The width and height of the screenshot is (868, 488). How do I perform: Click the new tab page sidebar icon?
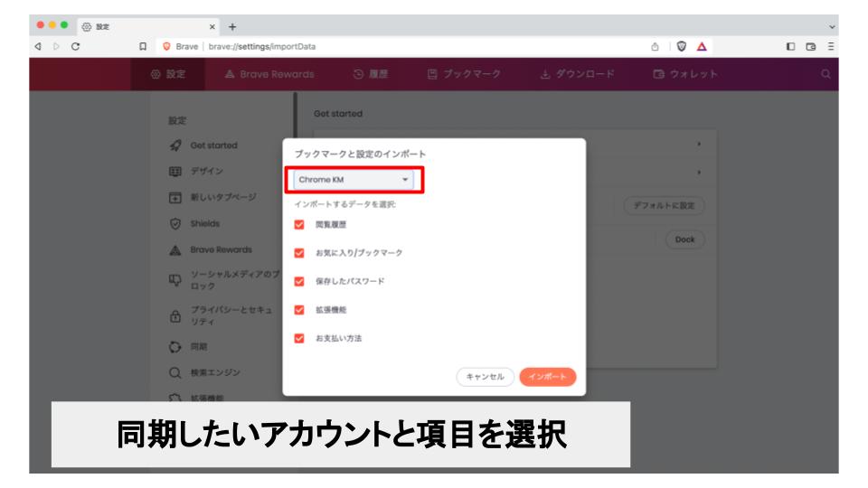(x=175, y=198)
